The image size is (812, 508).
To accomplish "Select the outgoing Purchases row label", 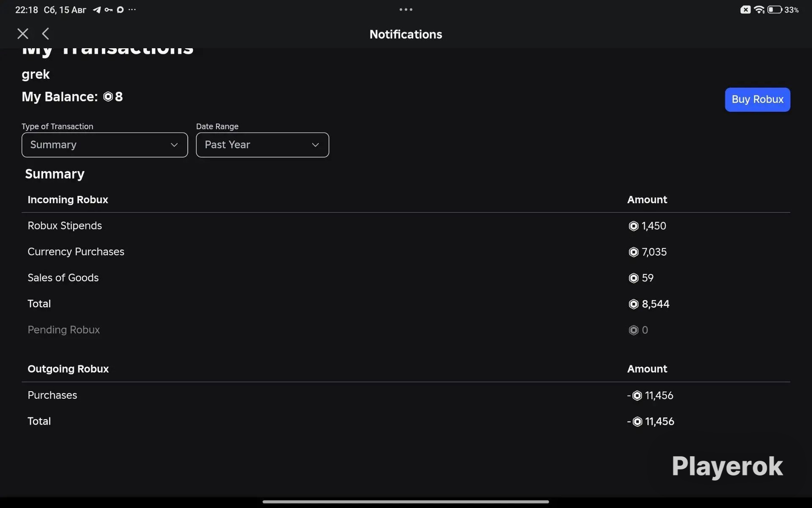I will pyautogui.click(x=52, y=395).
